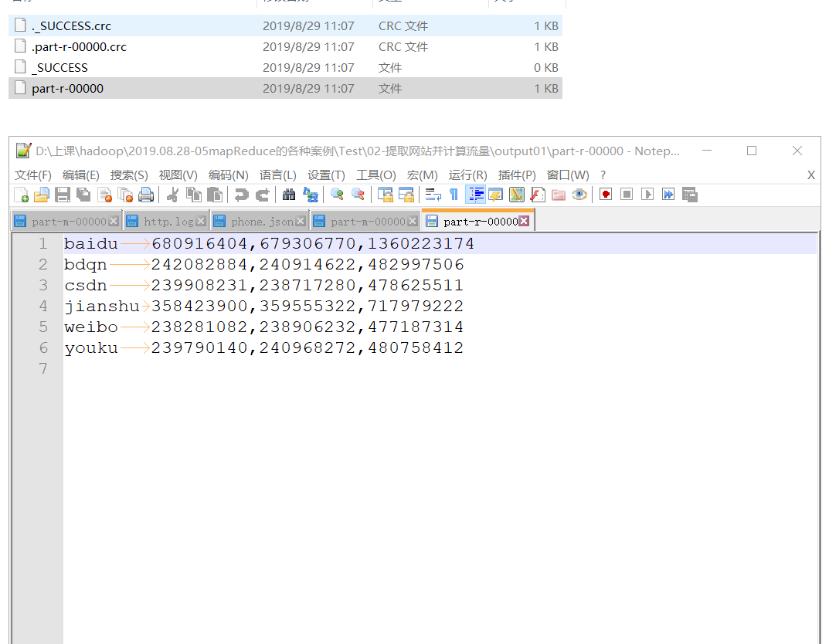Click line number 3 in margin
This screenshot has width=829, height=644.
tap(43, 285)
